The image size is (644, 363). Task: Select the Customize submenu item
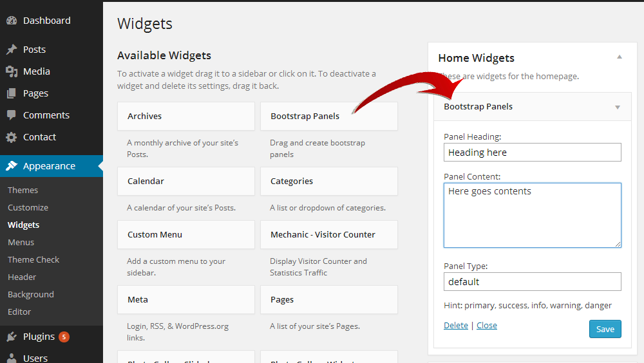[x=28, y=207]
